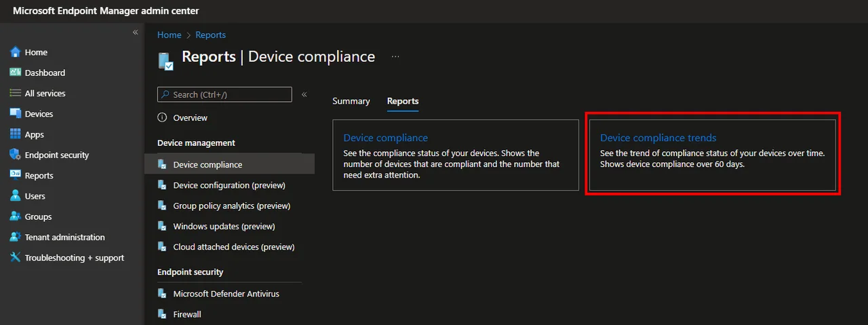
Task: Click the All services list icon
Action: point(15,93)
